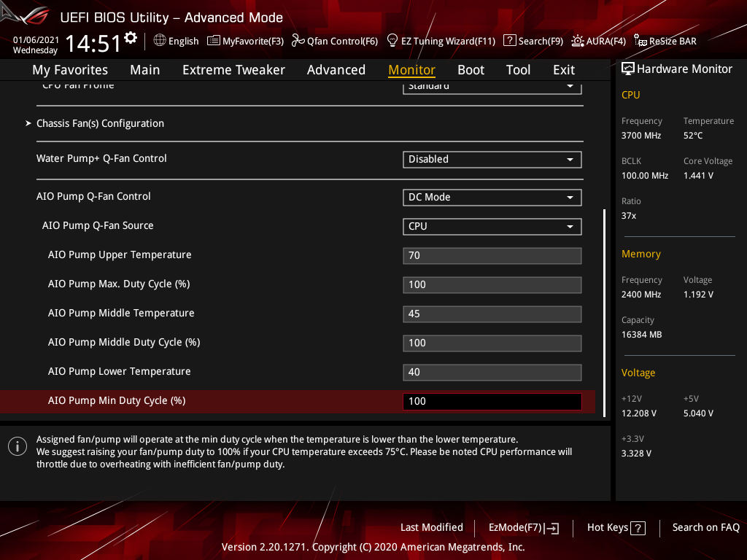This screenshot has width=747, height=560.
Task: Open the Exit tab
Action: (564, 70)
